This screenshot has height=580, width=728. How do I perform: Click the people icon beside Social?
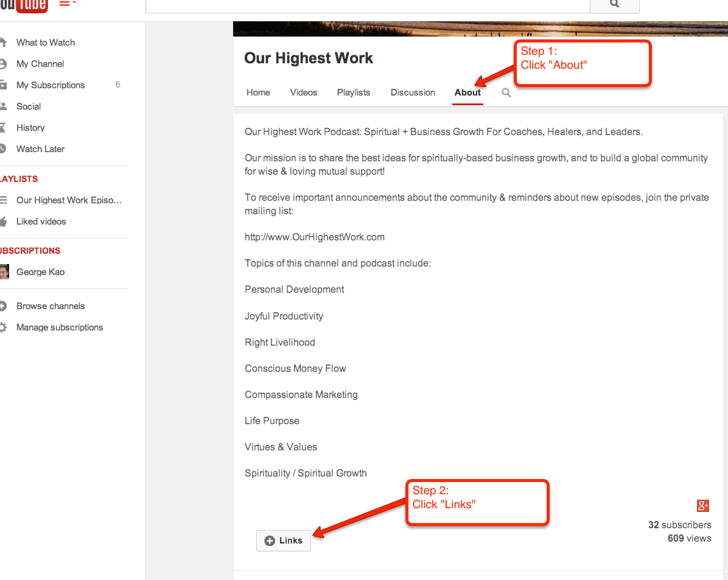click(3, 107)
